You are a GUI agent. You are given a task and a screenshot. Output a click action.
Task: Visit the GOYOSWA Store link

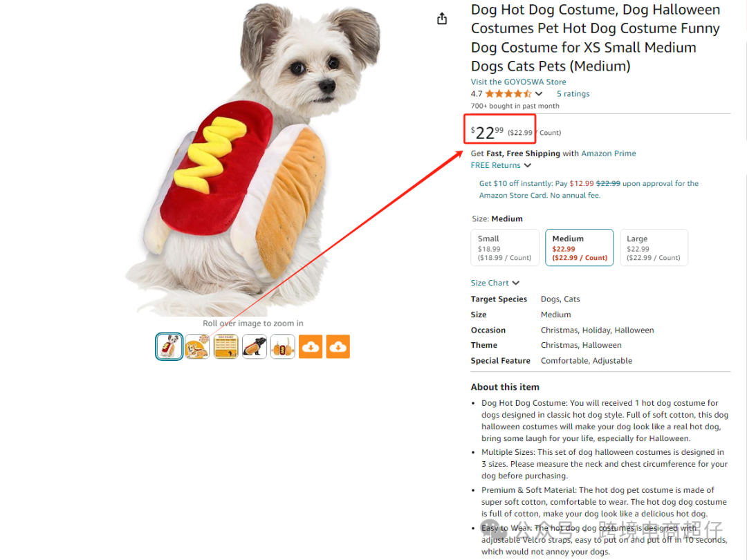click(518, 82)
